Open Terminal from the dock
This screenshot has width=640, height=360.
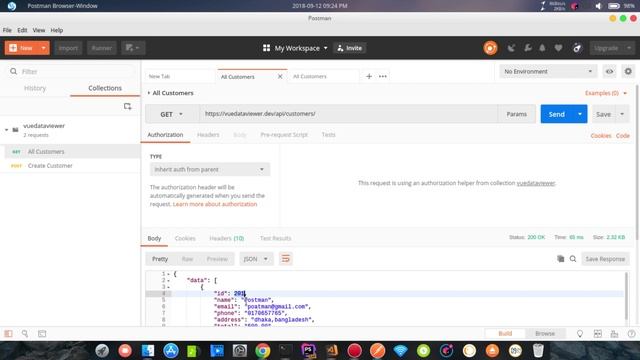285,350
